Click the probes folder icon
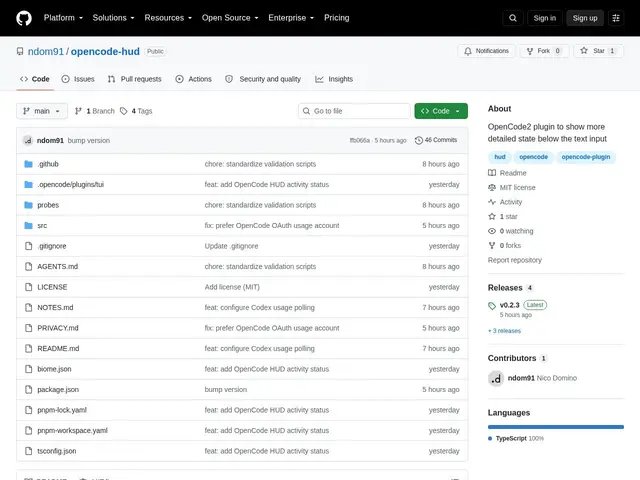The width and height of the screenshot is (640, 480). (x=28, y=205)
